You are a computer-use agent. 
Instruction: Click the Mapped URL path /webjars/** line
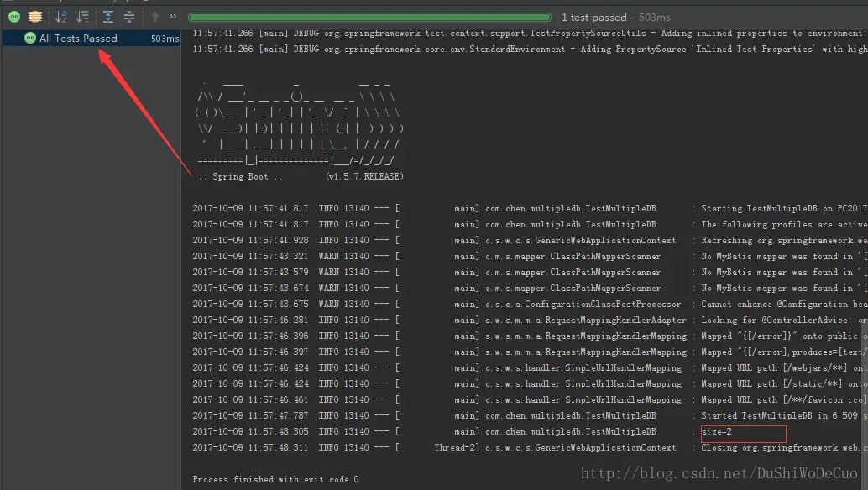(530, 367)
